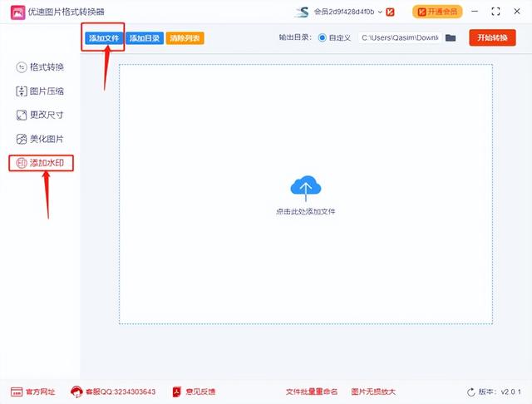The height and width of the screenshot is (404, 532).
Task: Click the 开始转换 button
Action: (x=492, y=37)
